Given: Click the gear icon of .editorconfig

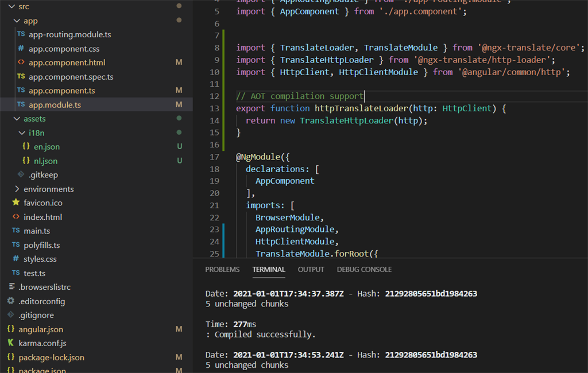Looking at the screenshot, I should (x=11, y=301).
